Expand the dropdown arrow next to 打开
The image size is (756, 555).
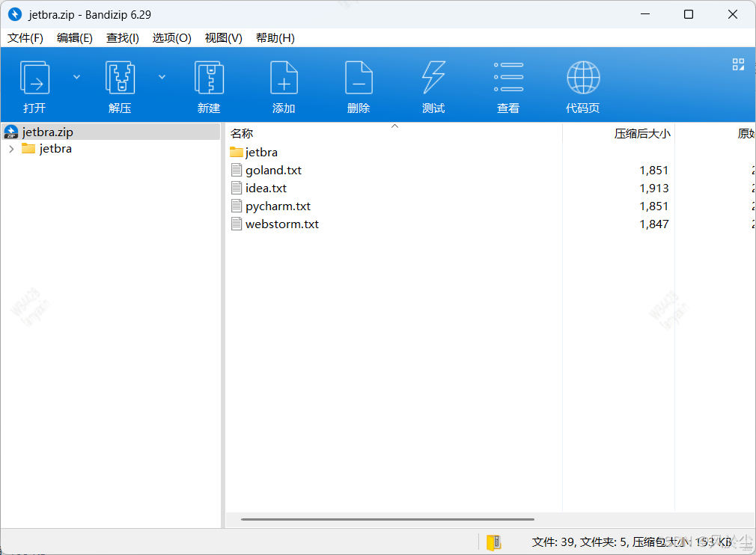76,77
